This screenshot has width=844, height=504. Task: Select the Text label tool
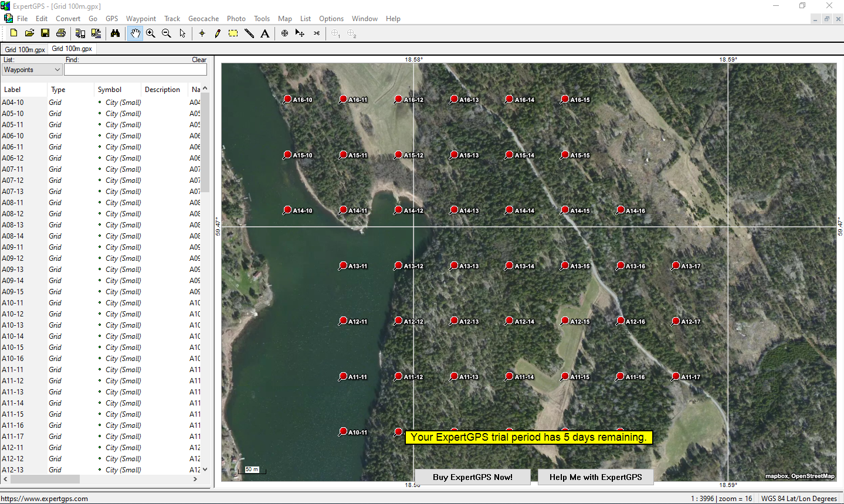(x=265, y=33)
